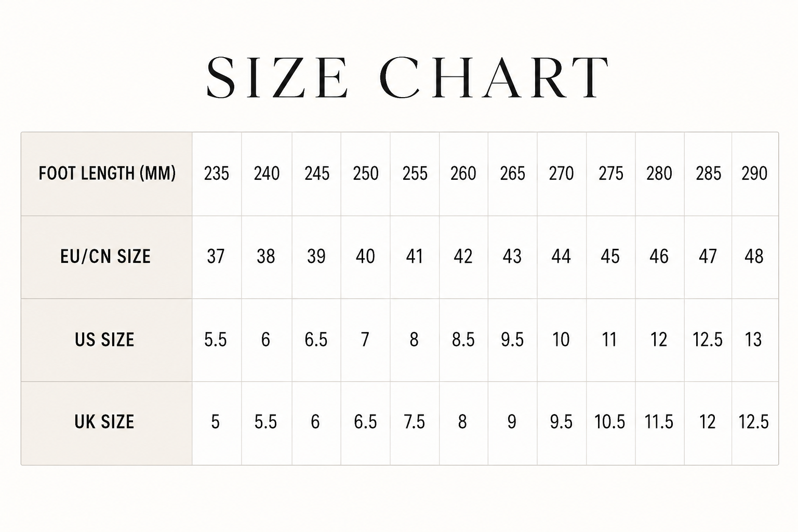Click the FOOT LENGTH (MM) row header
Viewport: 798px width, 532px height.
pos(107,174)
